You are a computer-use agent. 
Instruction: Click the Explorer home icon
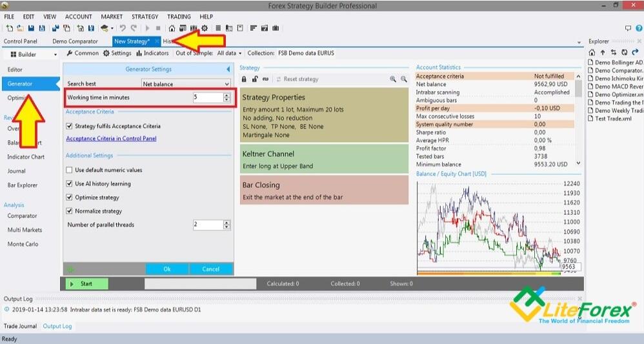592,52
